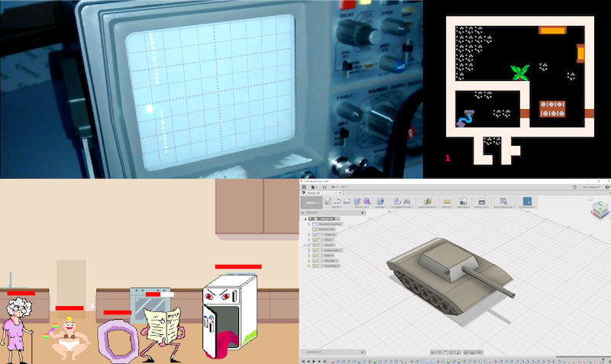Click the Pan hand icon

445,352
